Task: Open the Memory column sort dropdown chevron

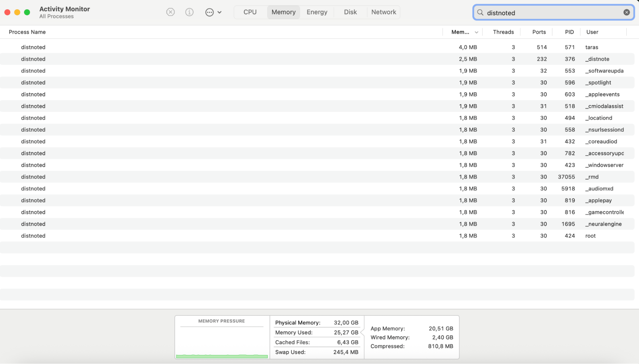Action: (476, 32)
